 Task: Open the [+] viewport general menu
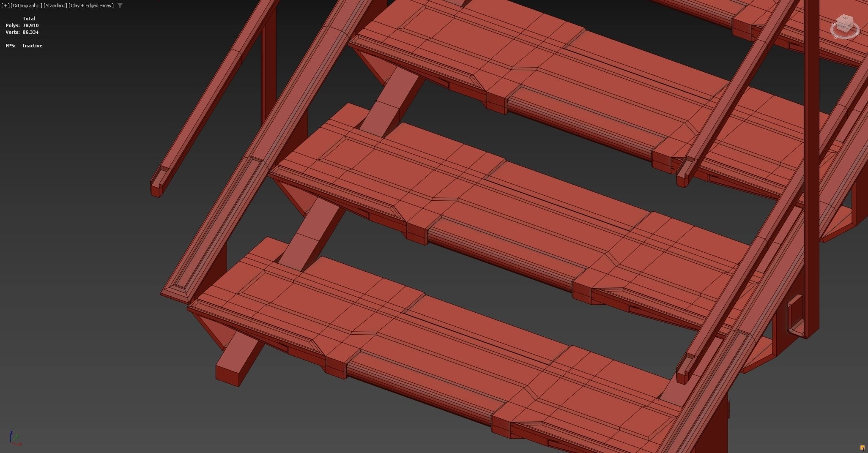point(5,5)
